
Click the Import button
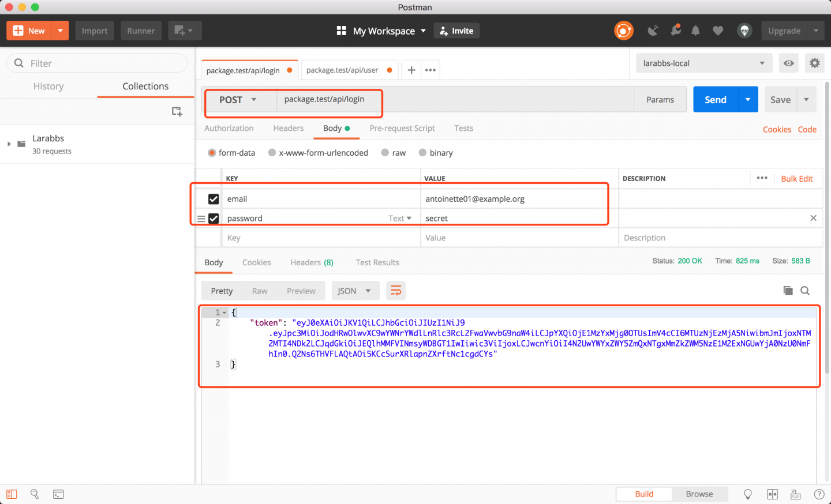click(x=95, y=31)
